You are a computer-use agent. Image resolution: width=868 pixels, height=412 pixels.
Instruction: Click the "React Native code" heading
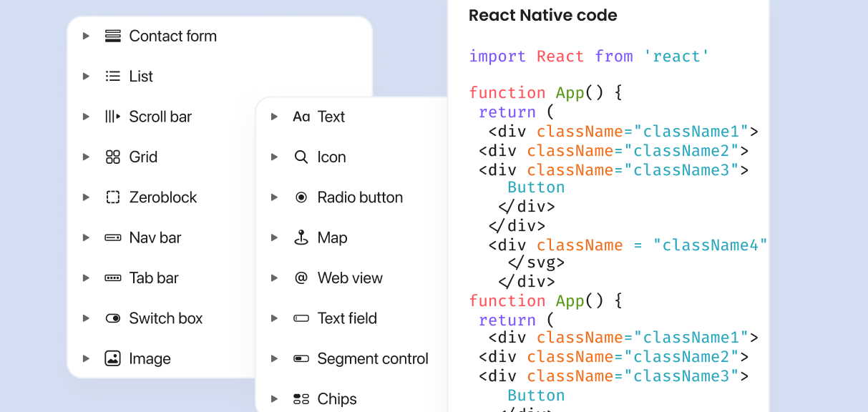pyautogui.click(x=543, y=15)
